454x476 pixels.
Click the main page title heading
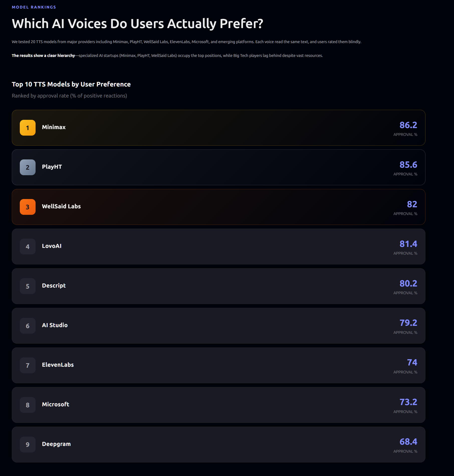pos(138,24)
